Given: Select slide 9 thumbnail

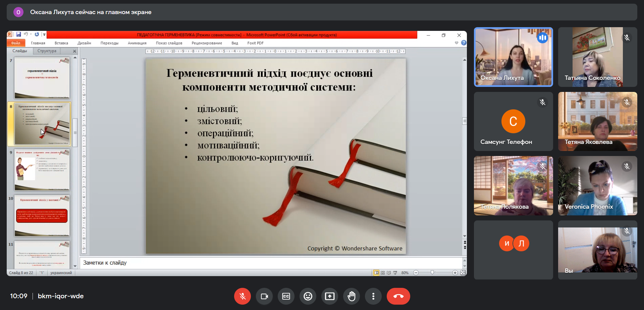Looking at the screenshot, I should point(42,170).
